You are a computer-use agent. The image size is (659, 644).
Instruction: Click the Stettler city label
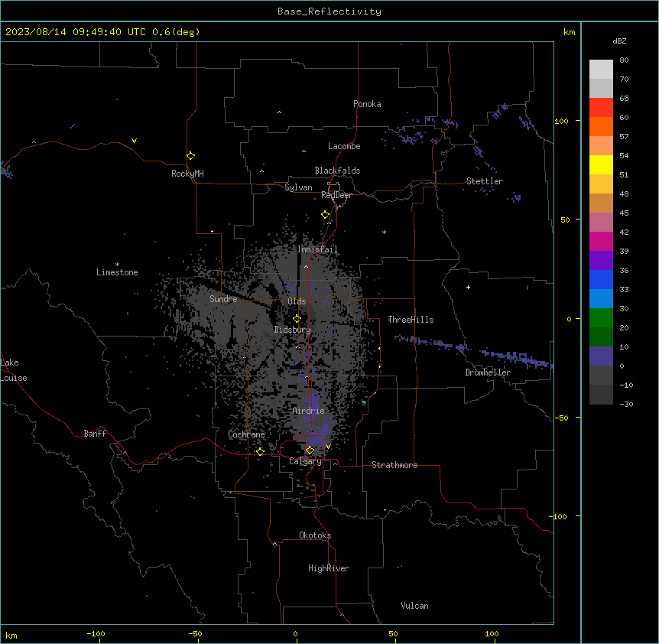[485, 181]
